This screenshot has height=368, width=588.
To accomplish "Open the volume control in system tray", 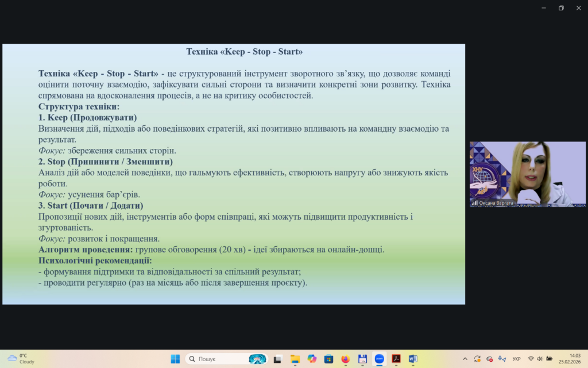I will point(540,359).
